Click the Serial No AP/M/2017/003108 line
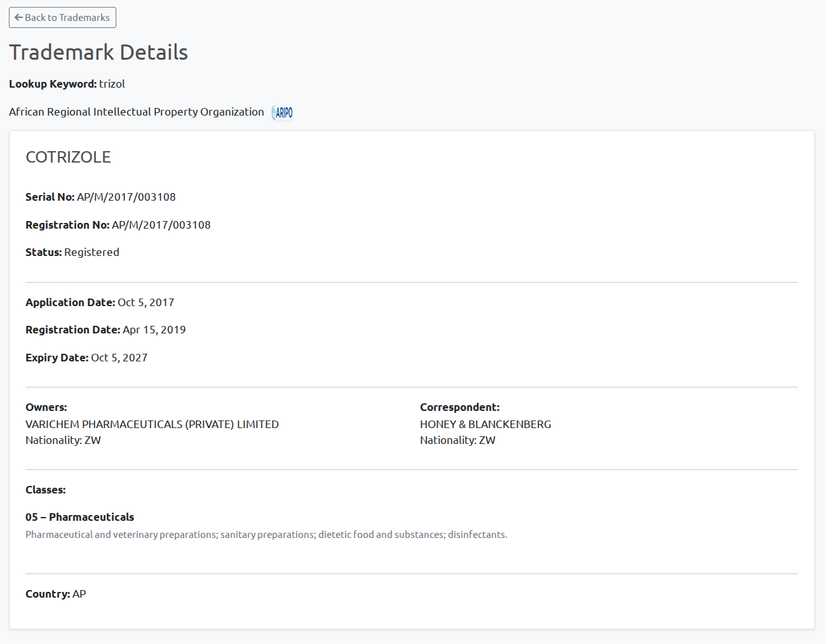This screenshot has width=826, height=644. [x=100, y=197]
